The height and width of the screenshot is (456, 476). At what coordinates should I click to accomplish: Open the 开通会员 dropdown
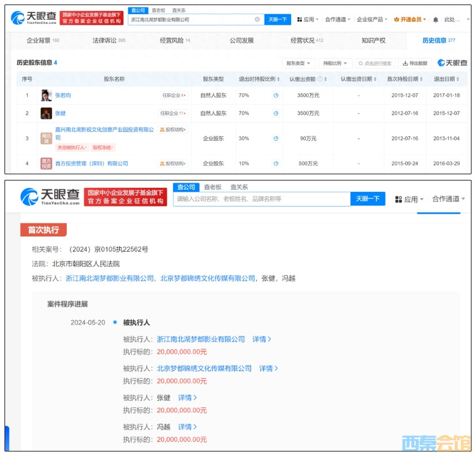point(411,20)
